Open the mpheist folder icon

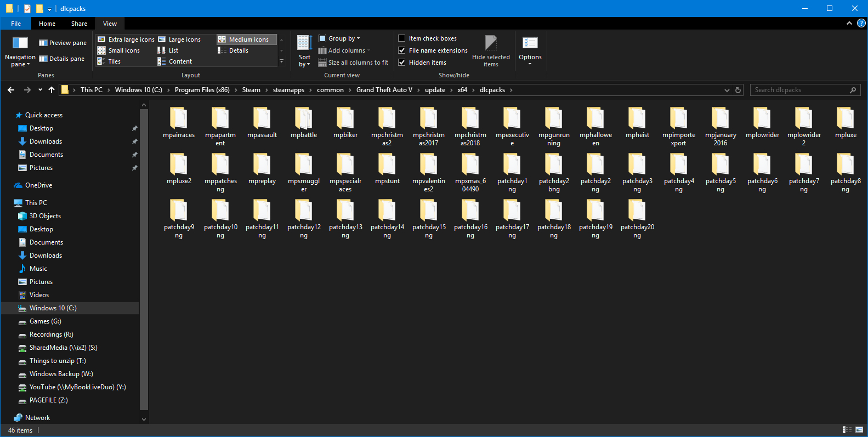(637, 118)
